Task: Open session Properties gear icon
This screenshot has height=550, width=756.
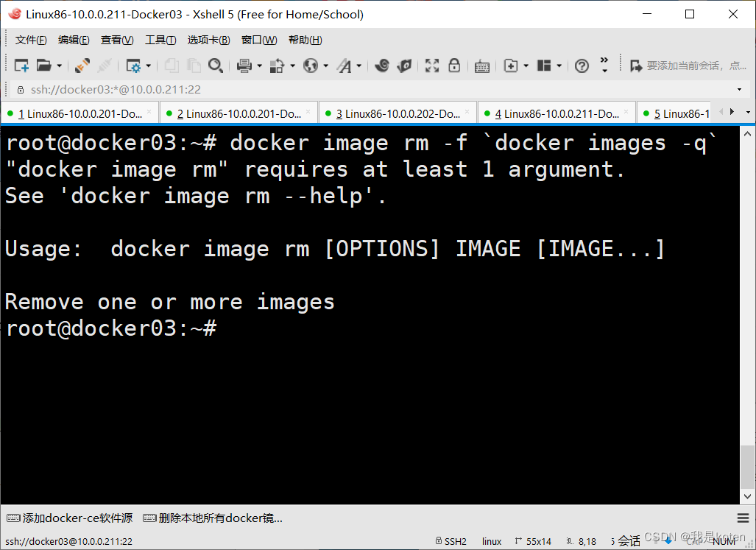Action: point(133,66)
